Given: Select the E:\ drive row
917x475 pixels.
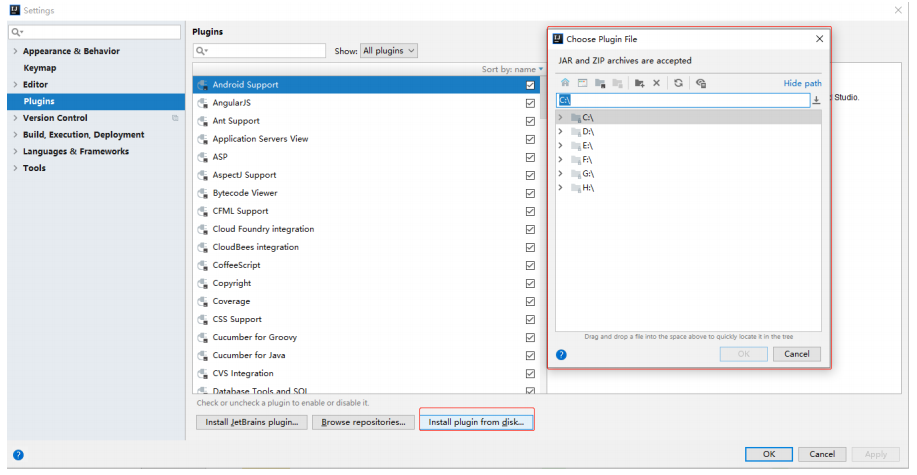Looking at the screenshot, I should [688, 146].
